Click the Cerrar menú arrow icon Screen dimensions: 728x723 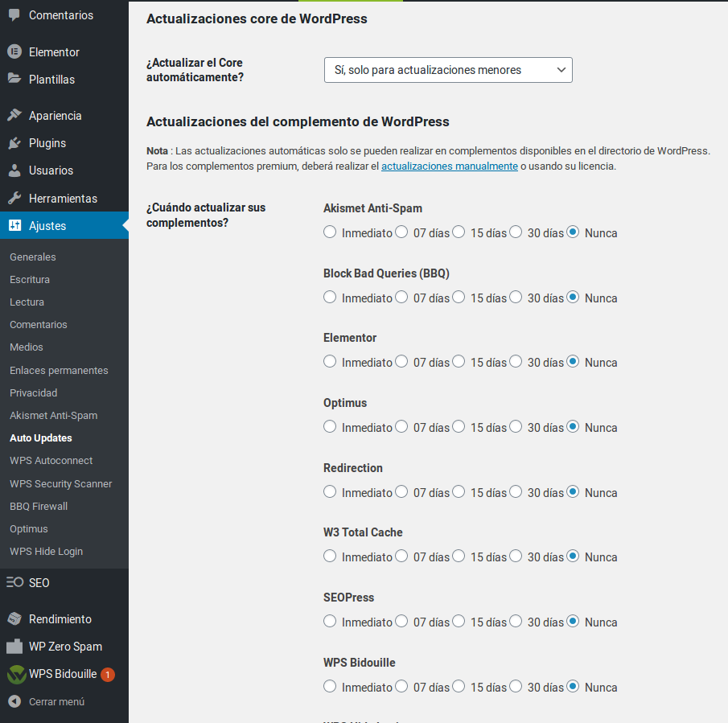pos(14,701)
